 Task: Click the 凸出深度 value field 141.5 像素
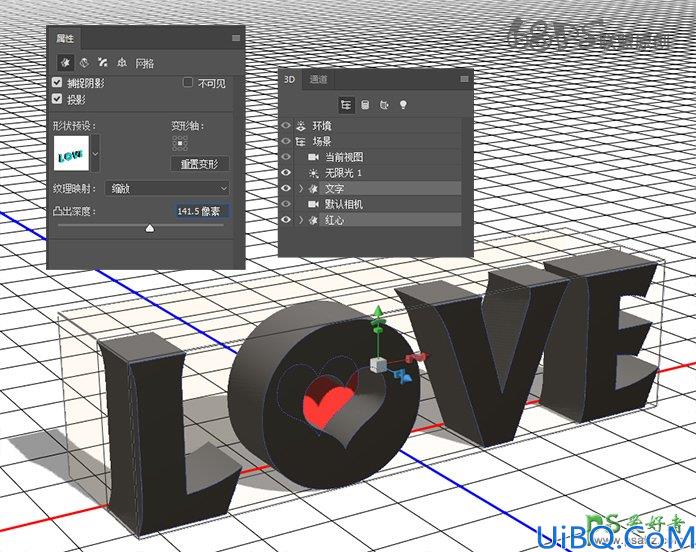point(200,211)
